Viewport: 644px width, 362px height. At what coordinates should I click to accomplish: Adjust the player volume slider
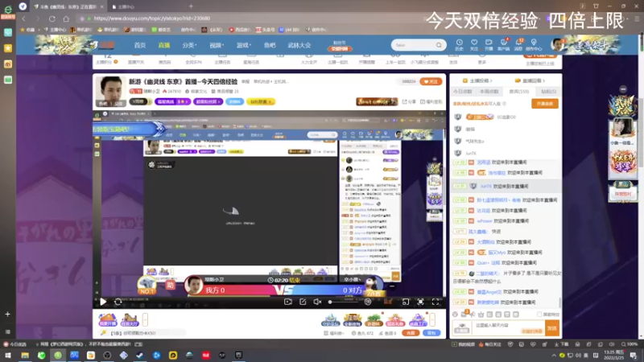pos(344,302)
